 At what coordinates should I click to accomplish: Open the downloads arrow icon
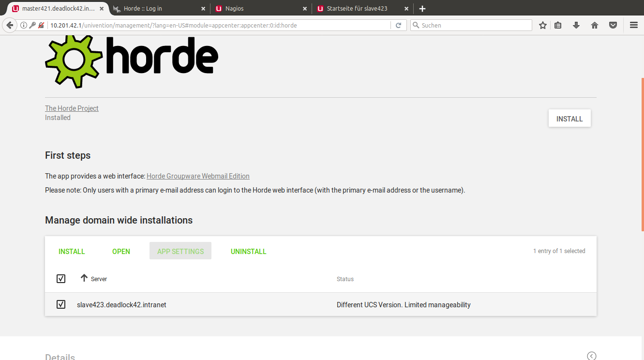576,25
